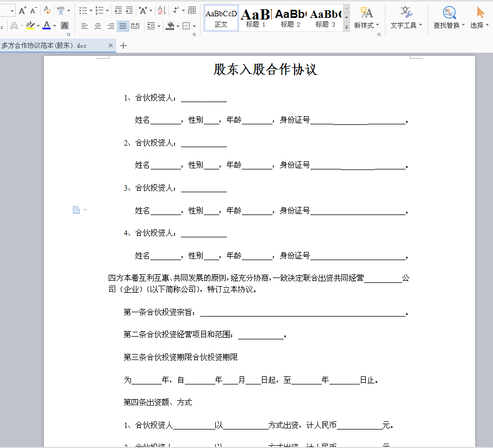Viewport: 493px width, 448px height.
Task: Apply a numbered list
Action: pos(99,11)
